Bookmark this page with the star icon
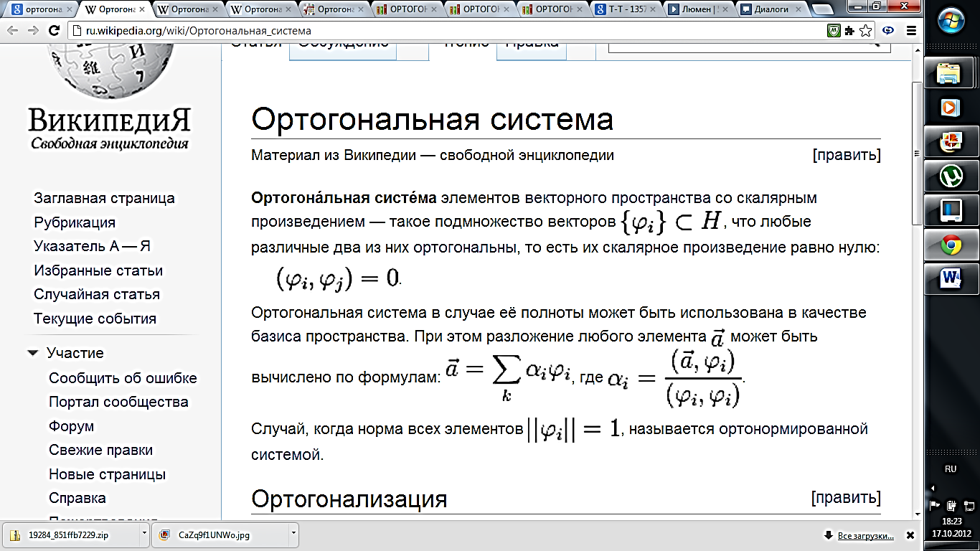 [867, 31]
